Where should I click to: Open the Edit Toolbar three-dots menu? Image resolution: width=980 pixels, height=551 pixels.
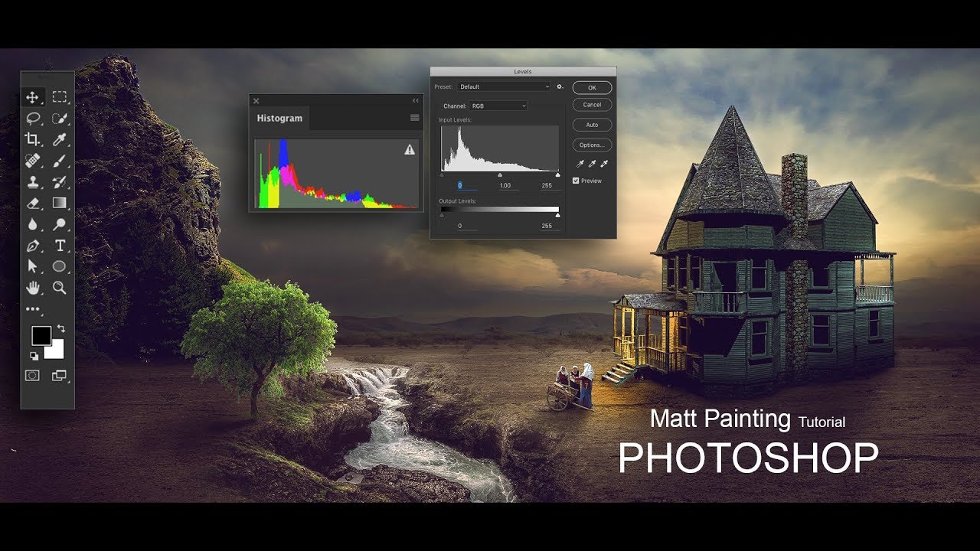point(33,309)
